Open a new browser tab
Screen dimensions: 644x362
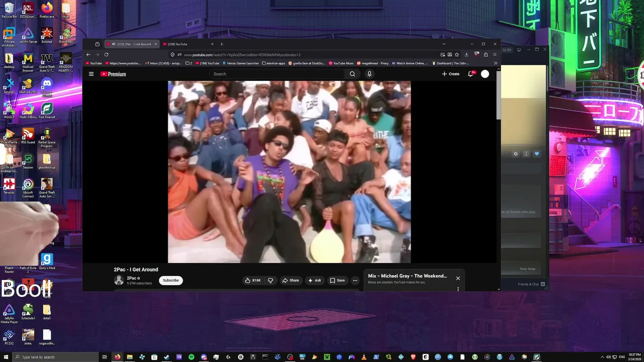click(x=221, y=44)
